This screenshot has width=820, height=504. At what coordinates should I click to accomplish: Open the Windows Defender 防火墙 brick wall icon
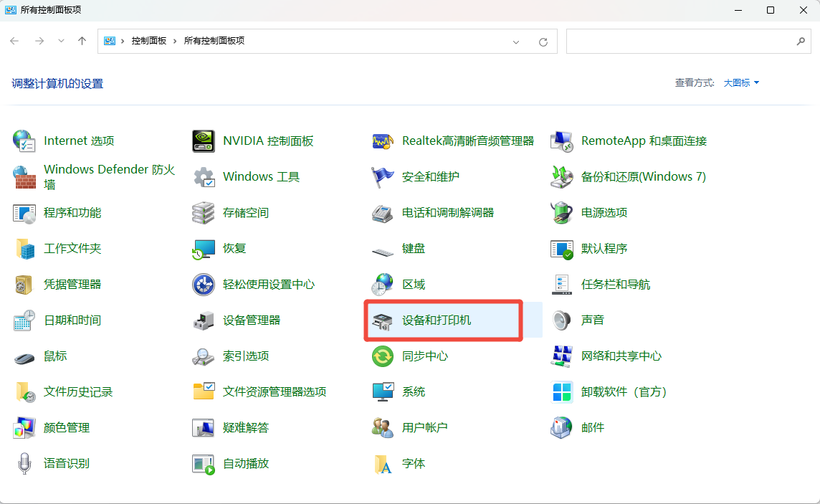pos(24,176)
